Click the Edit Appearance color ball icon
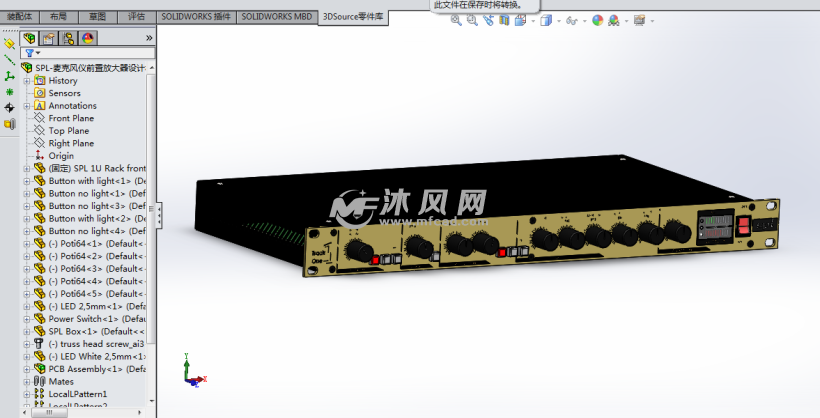 [x=598, y=20]
